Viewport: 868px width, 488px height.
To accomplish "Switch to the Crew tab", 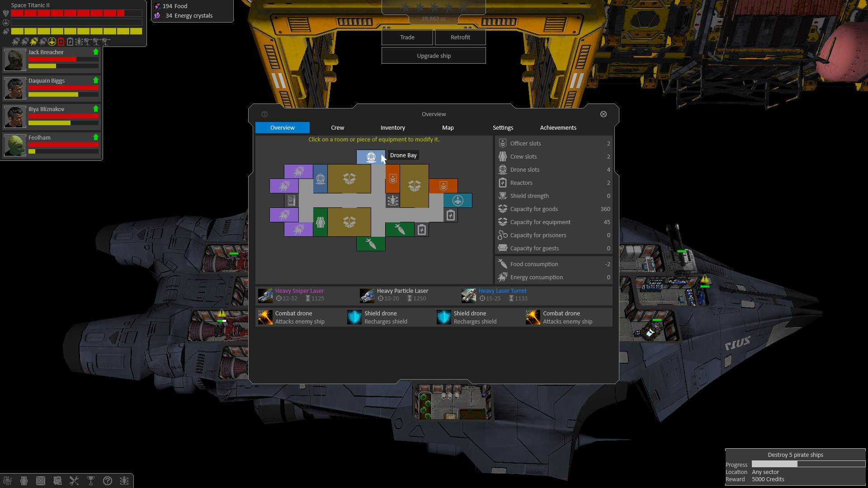I will click(x=337, y=127).
